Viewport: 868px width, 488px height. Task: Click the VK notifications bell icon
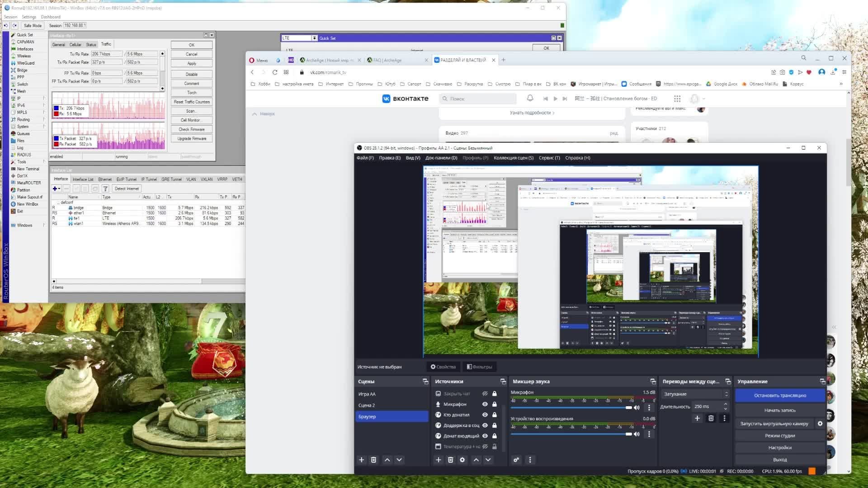tap(530, 99)
